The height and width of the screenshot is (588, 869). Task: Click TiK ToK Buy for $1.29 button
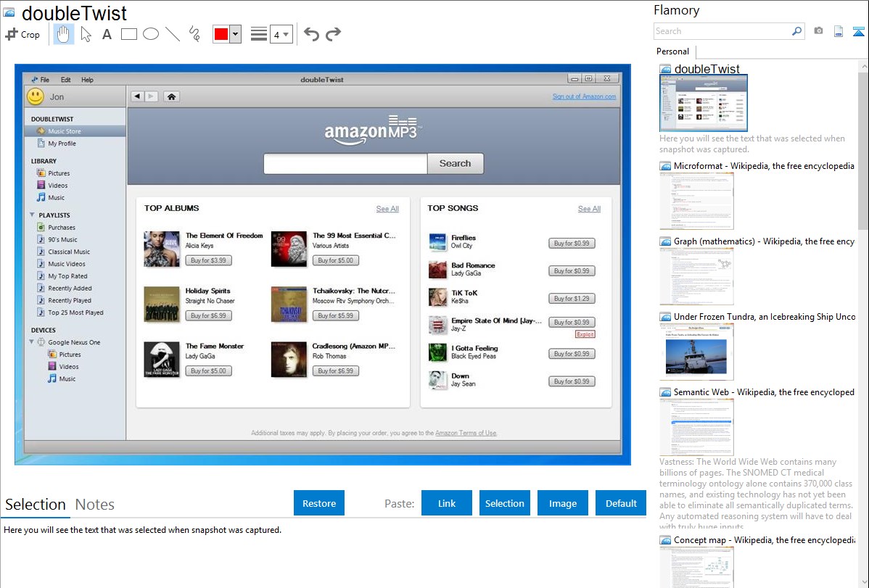572,299
